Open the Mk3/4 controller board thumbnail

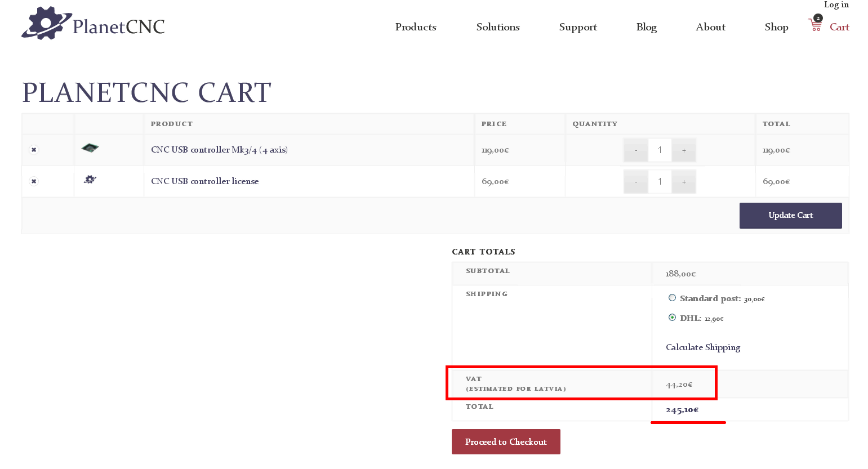pyautogui.click(x=90, y=148)
